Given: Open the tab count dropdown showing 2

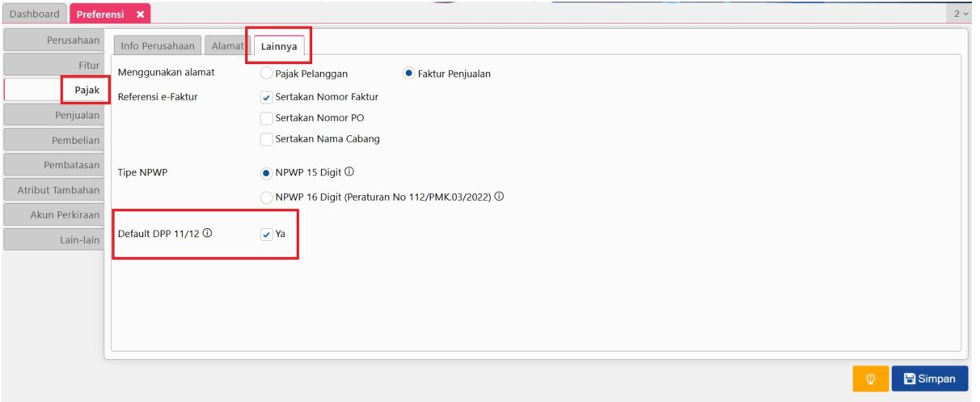Looking at the screenshot, I should (960, 14).
